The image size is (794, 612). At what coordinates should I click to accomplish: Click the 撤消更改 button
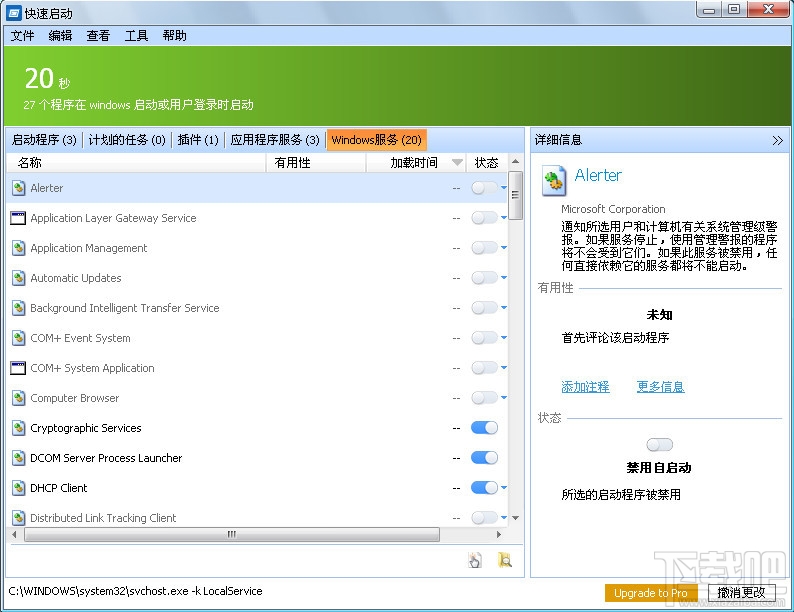tap(741, 593)
